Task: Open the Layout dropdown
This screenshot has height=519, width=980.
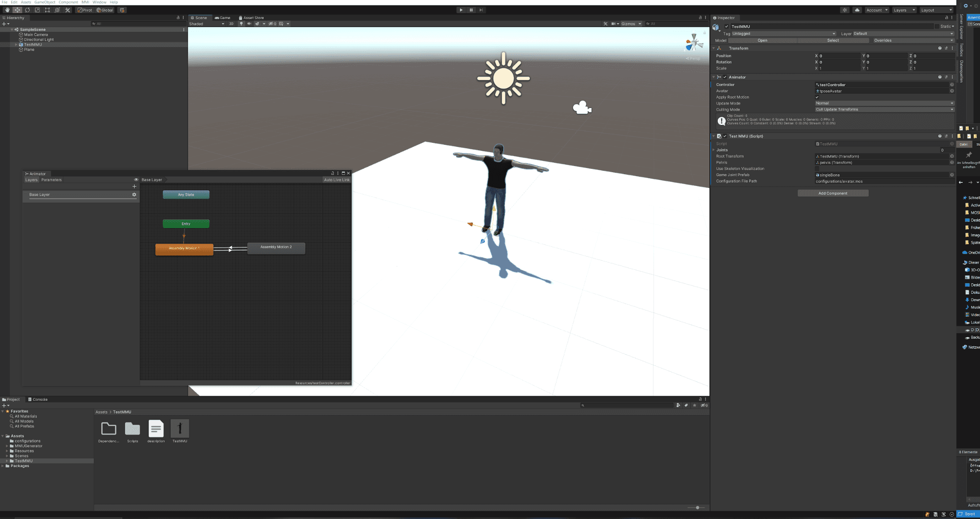Action: click(x=936, y=10)
